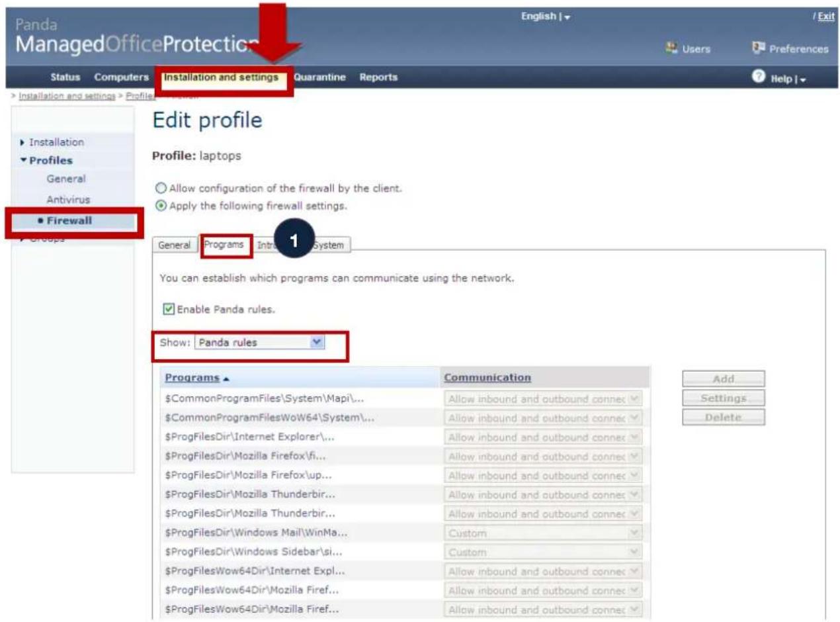
Task: Sort by the Communication column header
Action: coord(487,378)
